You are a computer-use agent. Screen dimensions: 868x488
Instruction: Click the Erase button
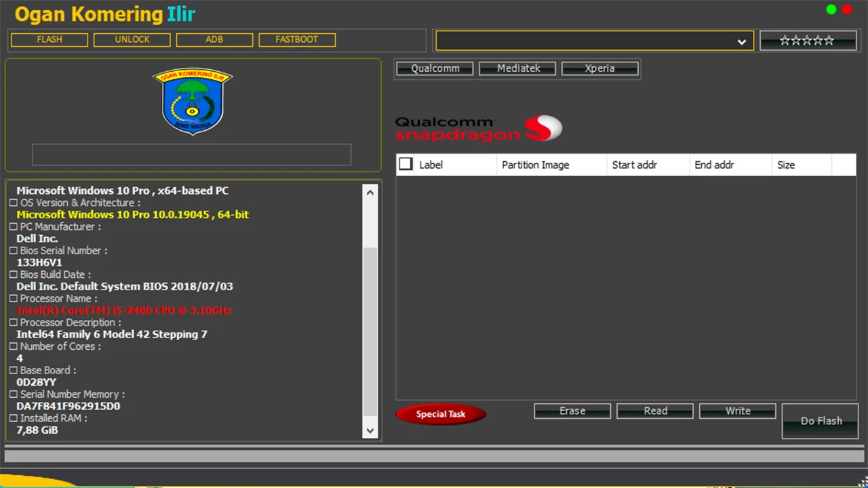pos(572,411)
